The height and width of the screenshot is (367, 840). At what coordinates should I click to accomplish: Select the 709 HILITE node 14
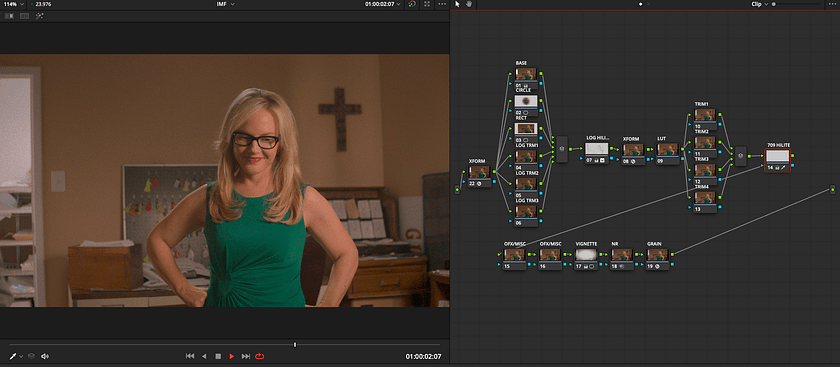tap(777, 160)
